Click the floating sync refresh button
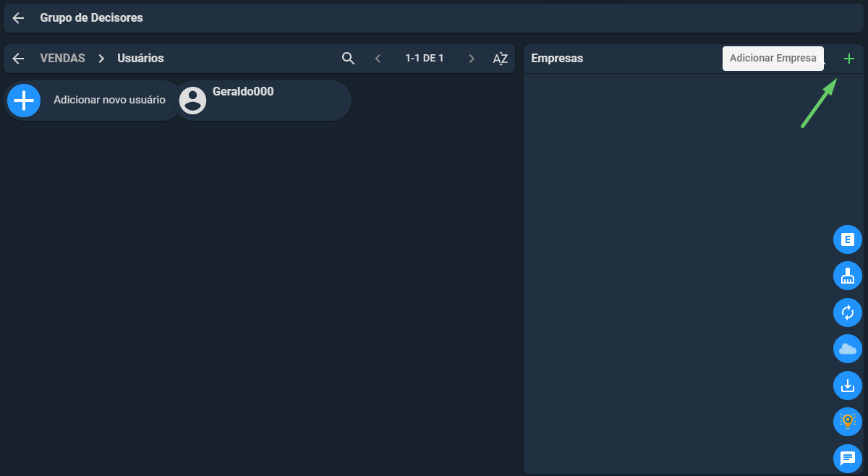The image size is (868, 476). (x=848, y=313)
